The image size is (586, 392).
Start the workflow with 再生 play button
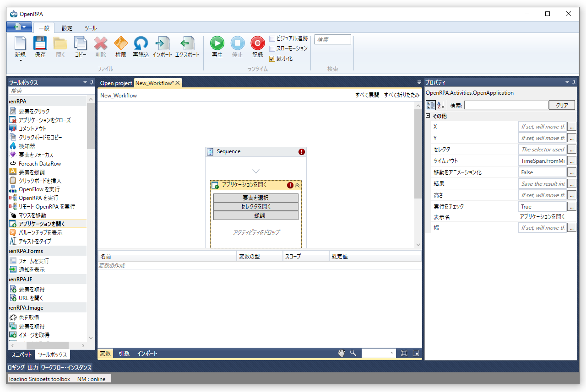coord(217,47)
